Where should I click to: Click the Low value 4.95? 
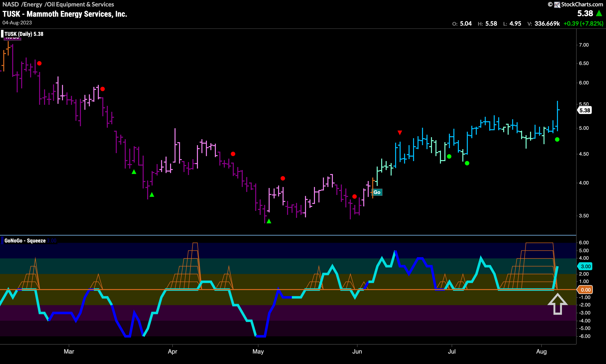[515, 24]
